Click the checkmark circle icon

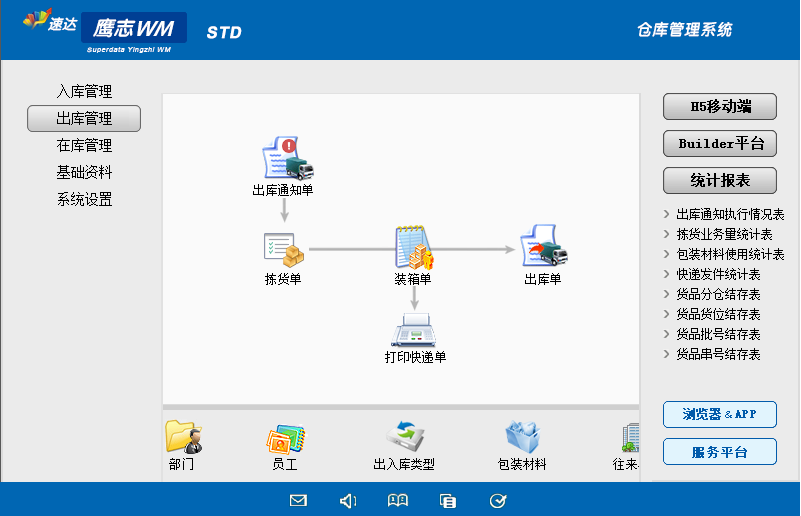[x=498, y=501]
